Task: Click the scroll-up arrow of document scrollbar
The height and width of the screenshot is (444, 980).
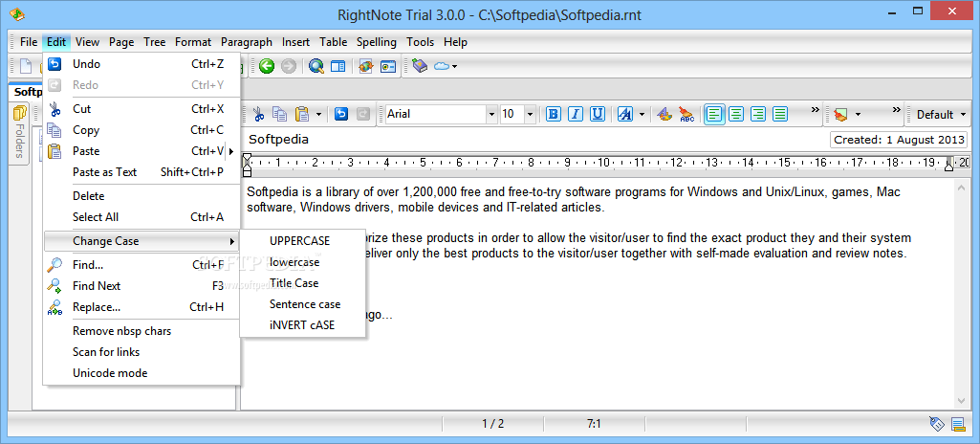Action: [961, 188]
